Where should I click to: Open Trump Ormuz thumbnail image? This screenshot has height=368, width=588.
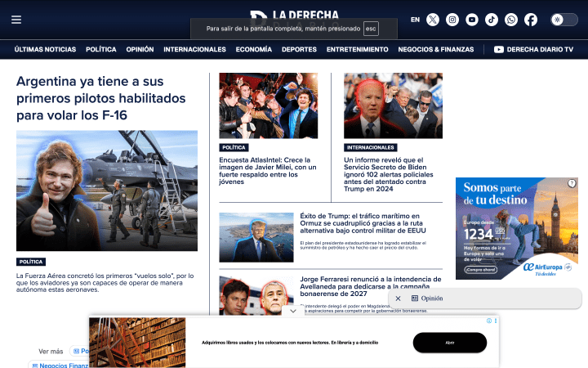256,237
